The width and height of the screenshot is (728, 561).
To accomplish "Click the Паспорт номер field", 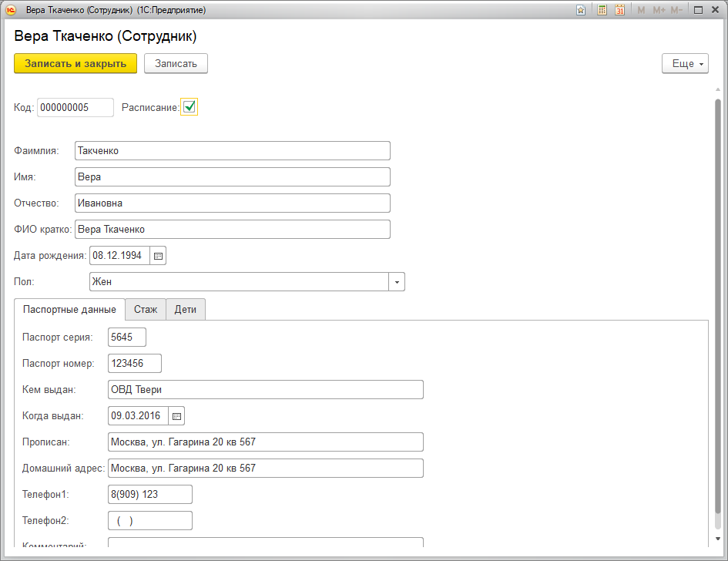I will coord(135,364).
